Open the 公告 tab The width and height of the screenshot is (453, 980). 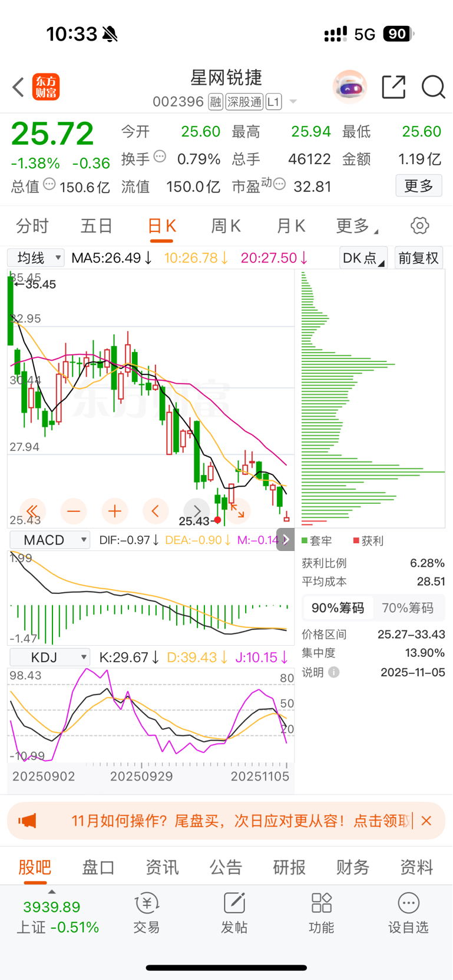(226, 867)
